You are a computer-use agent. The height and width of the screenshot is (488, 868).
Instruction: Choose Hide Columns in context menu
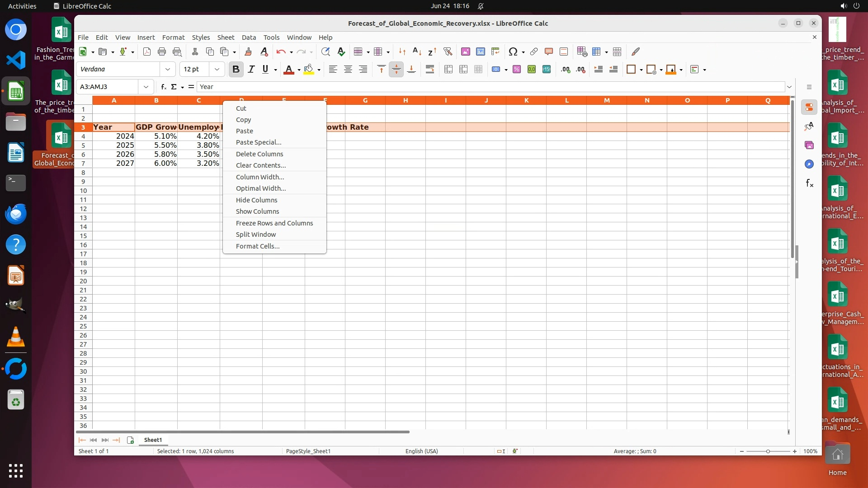point(256,200)
